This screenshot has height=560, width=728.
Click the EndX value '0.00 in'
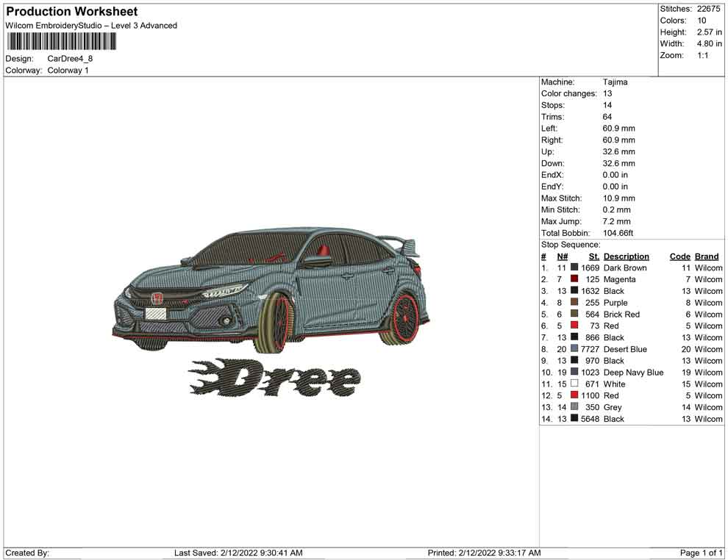coord(615,175)
